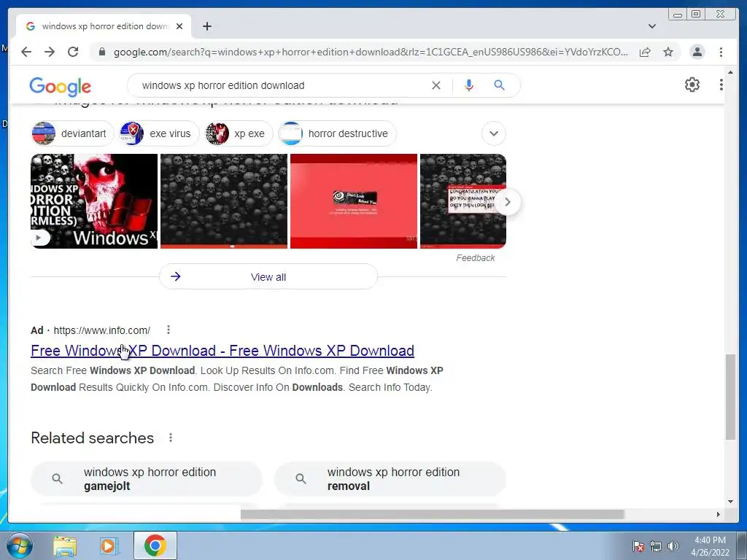
Task: Start voice search with microphone
Action: coord(469,85)
